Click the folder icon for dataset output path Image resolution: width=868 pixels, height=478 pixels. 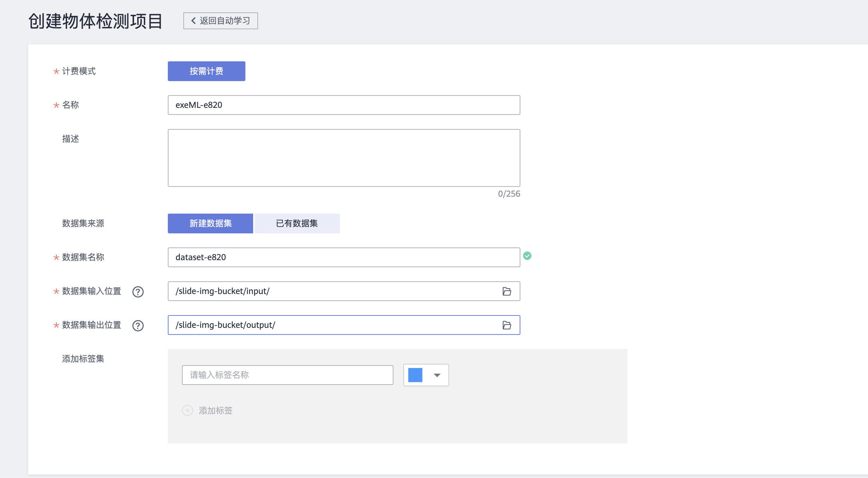tap(507, 325)
